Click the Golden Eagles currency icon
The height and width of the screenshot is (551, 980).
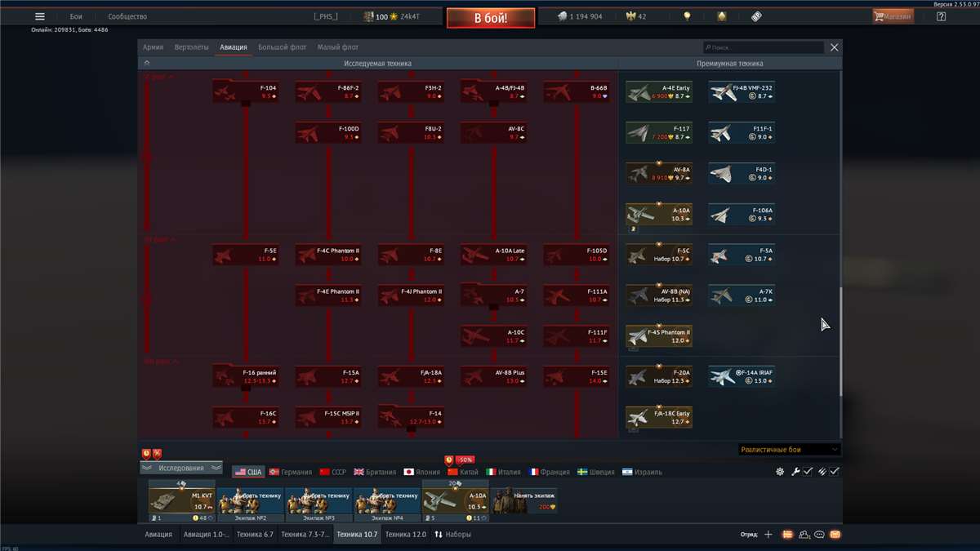[x=631, y=16]
